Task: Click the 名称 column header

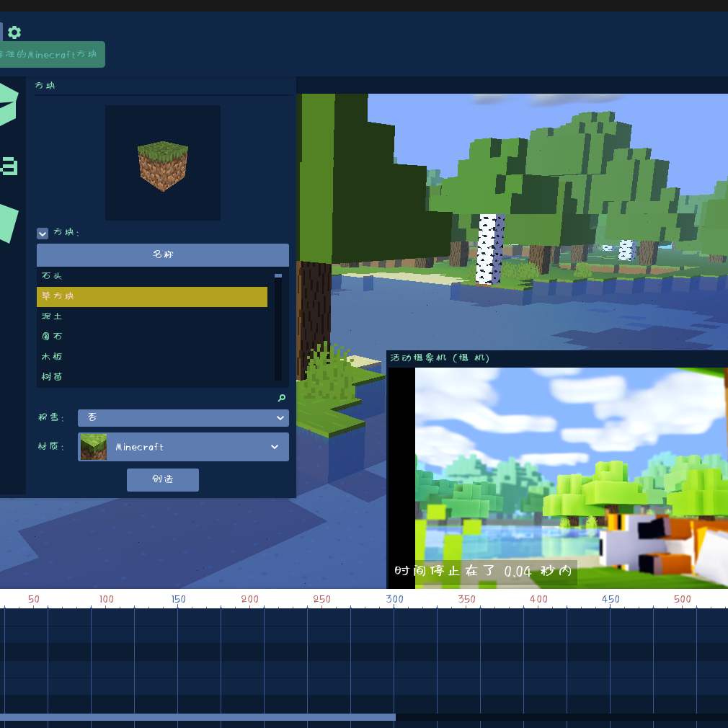Action: (163, 255)
